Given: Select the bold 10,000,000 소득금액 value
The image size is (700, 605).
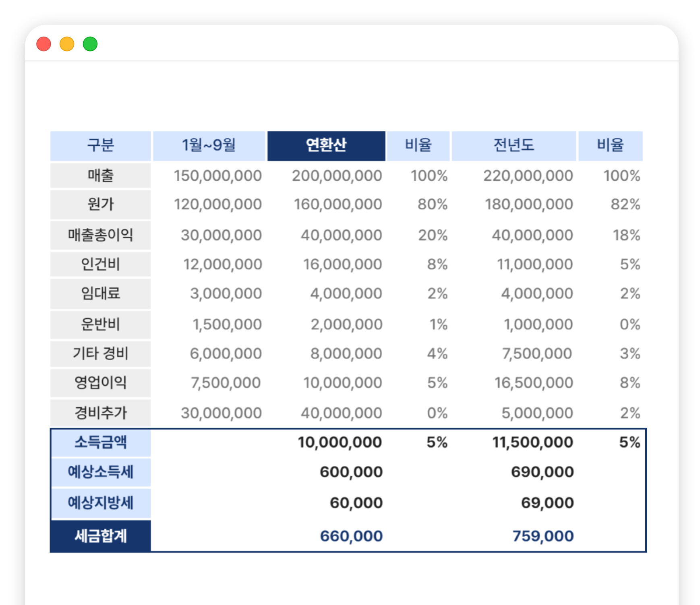Looking at the screenshot, I should tap(340, 442).
